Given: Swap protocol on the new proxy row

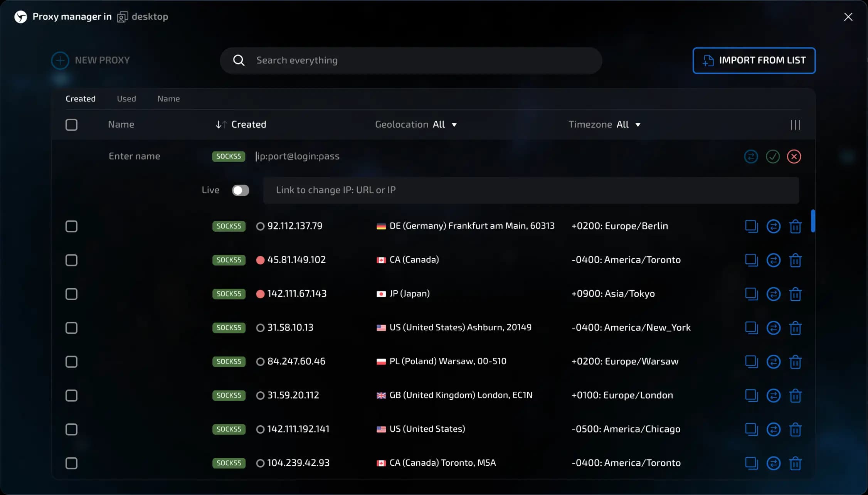Looking at the screenshot, I should (750, 157).
